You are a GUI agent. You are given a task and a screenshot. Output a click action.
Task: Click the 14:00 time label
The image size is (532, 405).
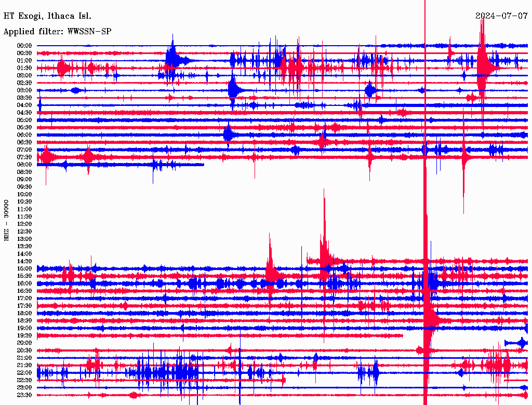pyautogui.click(x=24, y=253)
